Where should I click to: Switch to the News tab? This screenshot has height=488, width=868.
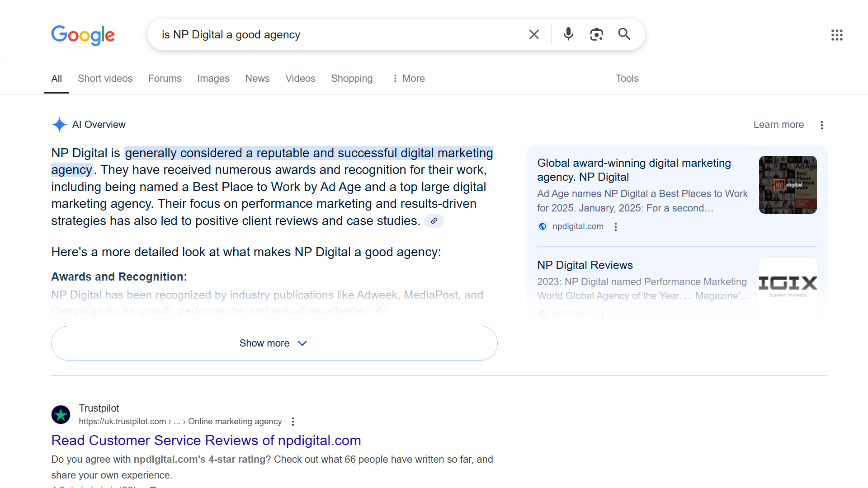pos(257,78)
